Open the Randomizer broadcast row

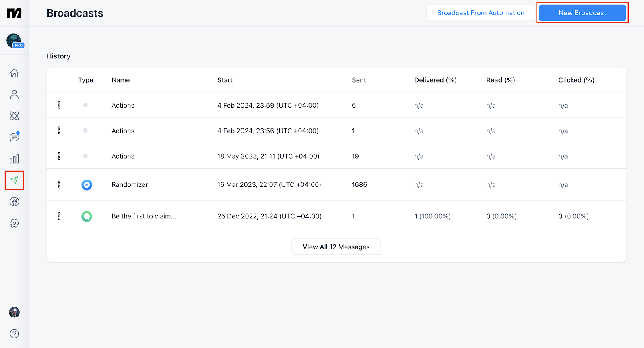point(130,185)
